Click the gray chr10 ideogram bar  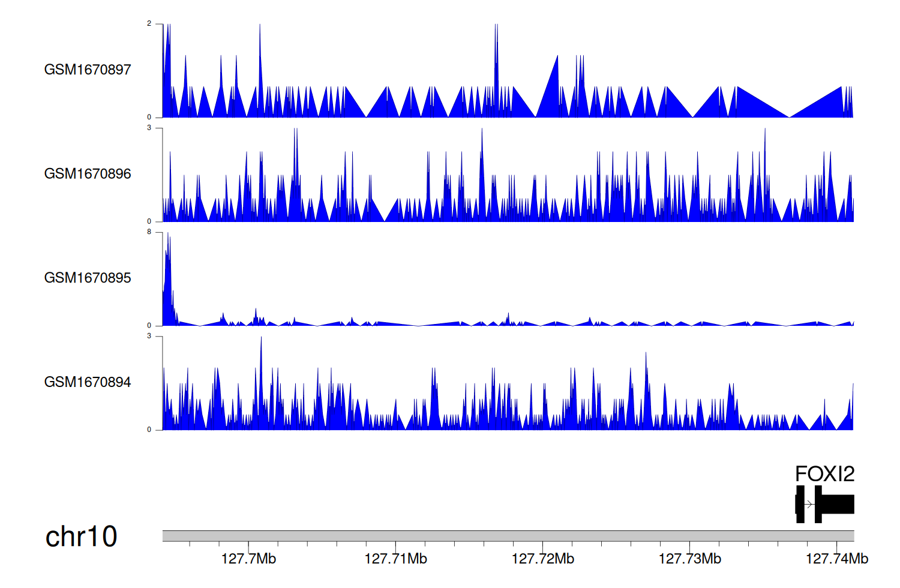pos(508,536)
